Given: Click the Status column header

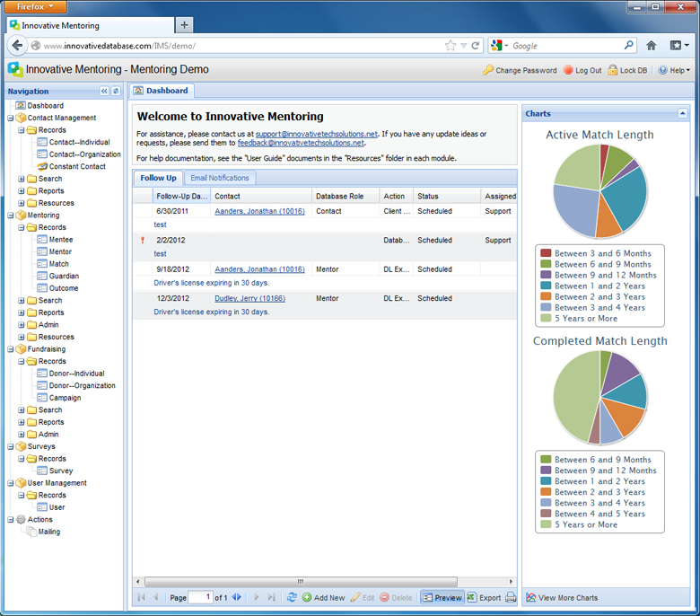Looking at the screenshot, I should point(447,196).
